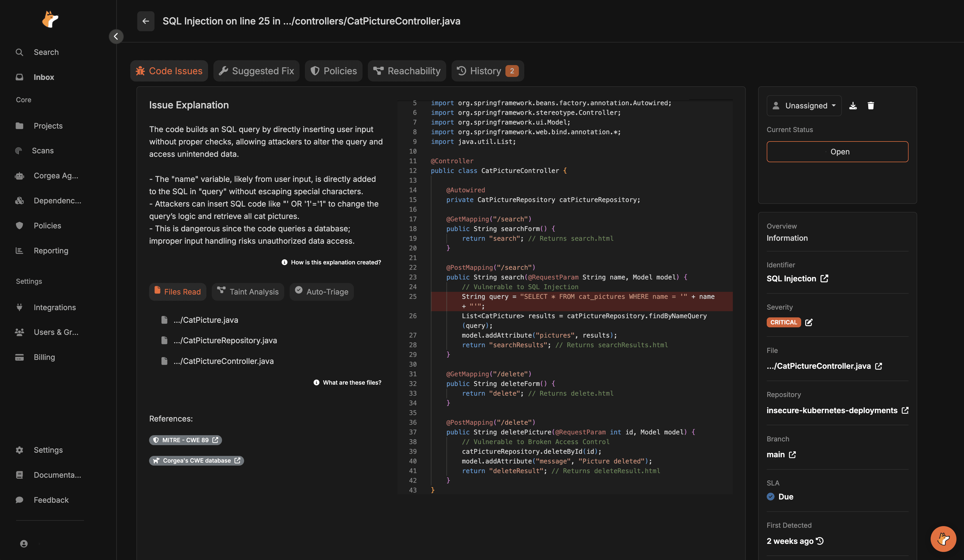
Task: Select the Taint Analysis tab
Action: (248, 292)
